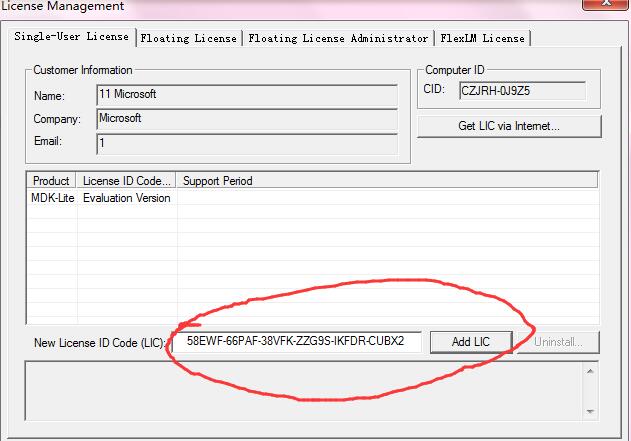The width and height of the screenshot is (631, 441).
Task: Close the License Management dialog
Action: point(605,4)
